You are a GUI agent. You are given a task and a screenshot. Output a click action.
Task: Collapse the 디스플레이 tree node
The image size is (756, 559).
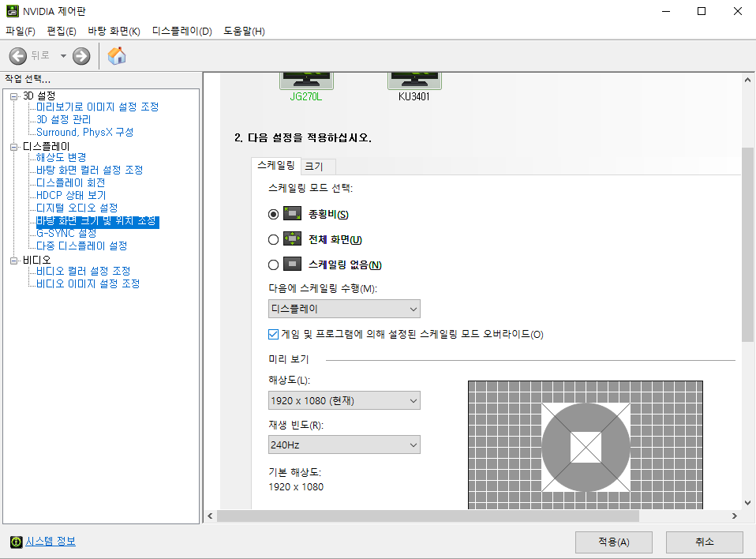(14, 147)
